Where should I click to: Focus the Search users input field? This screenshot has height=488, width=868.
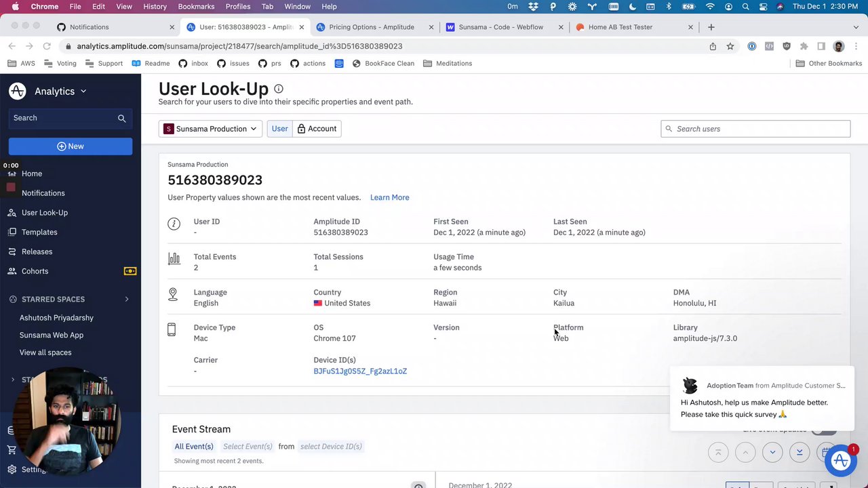pyautogui.click(x=755, y=129)
